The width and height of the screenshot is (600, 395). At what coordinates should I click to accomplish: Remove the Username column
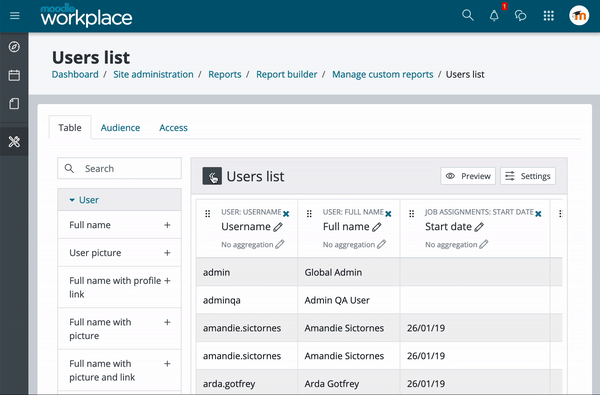pos(286,214)
